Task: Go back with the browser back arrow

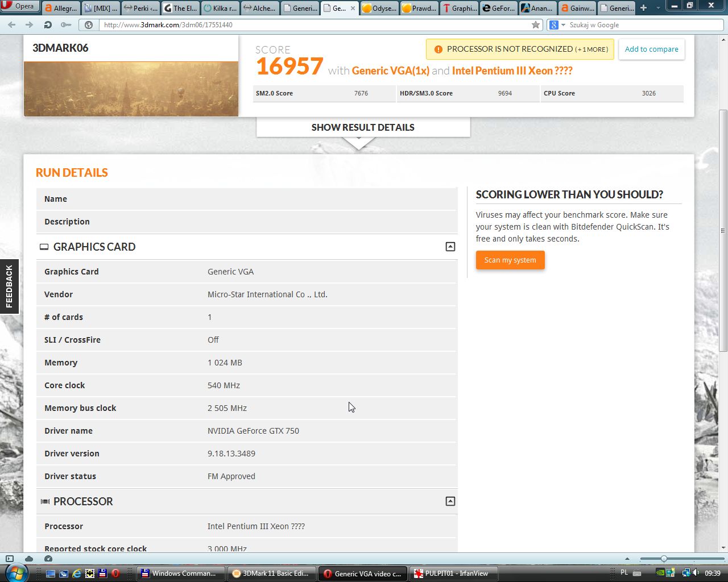Action: 13,25
